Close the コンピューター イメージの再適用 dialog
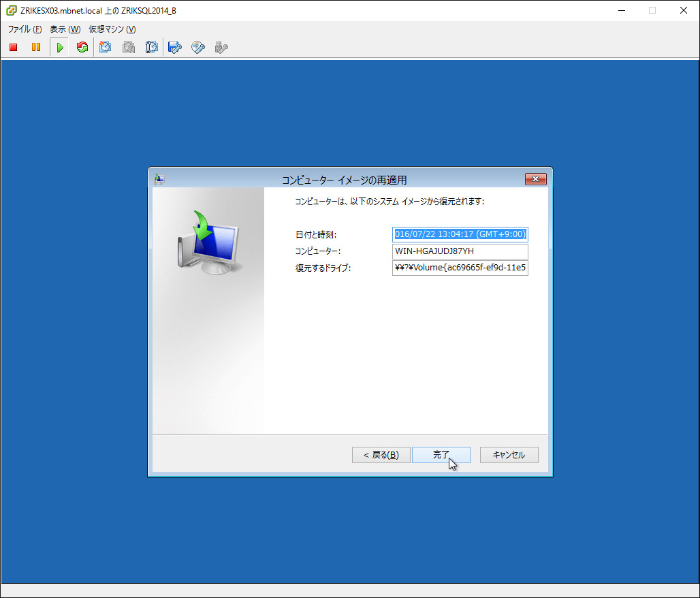The width and height of the screenshot is (700, 598). (x=536, y=179)
